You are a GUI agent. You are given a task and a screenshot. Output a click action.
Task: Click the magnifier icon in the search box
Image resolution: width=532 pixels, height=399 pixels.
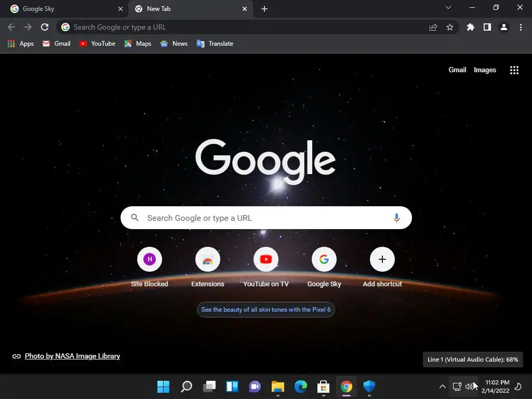[x=135, y=218]
